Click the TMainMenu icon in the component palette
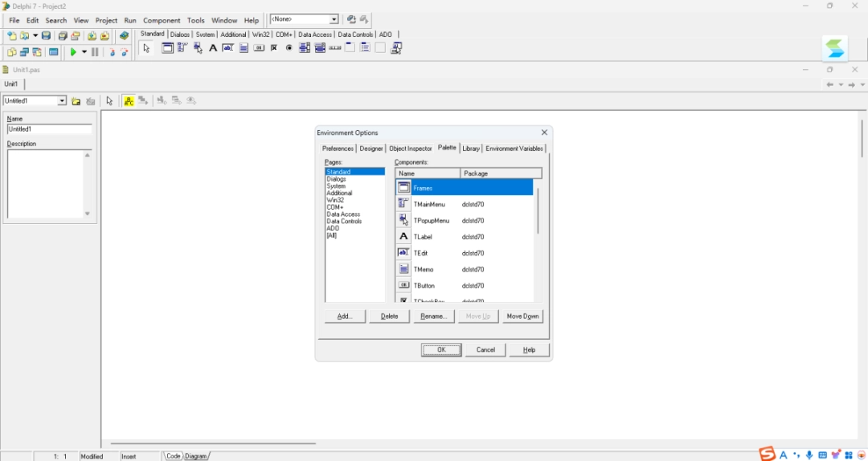This screenshot has height=461, width=868. [182, 48]
